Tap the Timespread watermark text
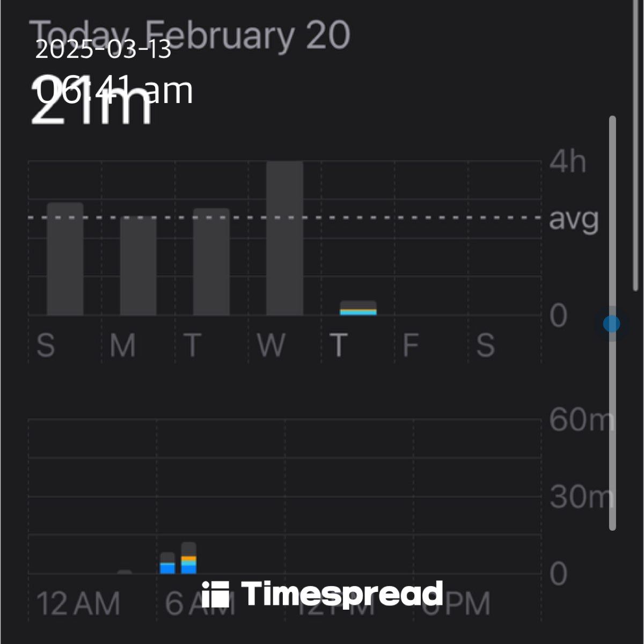This screenshot has height=644, width=644. [x=342, y=594]
